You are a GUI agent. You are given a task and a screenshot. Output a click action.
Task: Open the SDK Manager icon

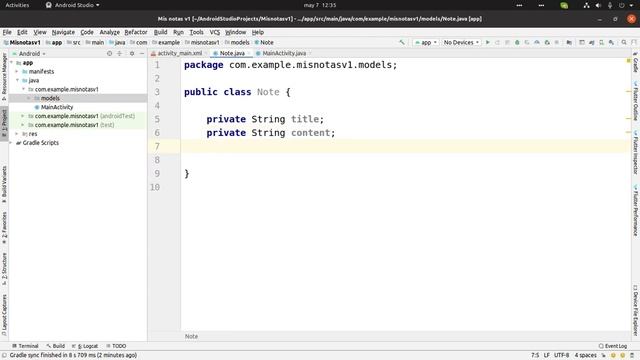611,42
